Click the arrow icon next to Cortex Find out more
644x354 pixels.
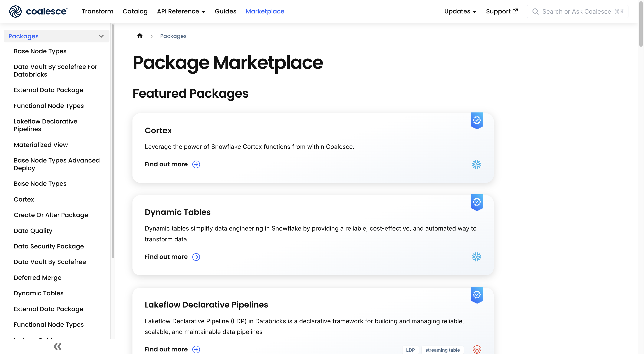[x=196, y=164]
